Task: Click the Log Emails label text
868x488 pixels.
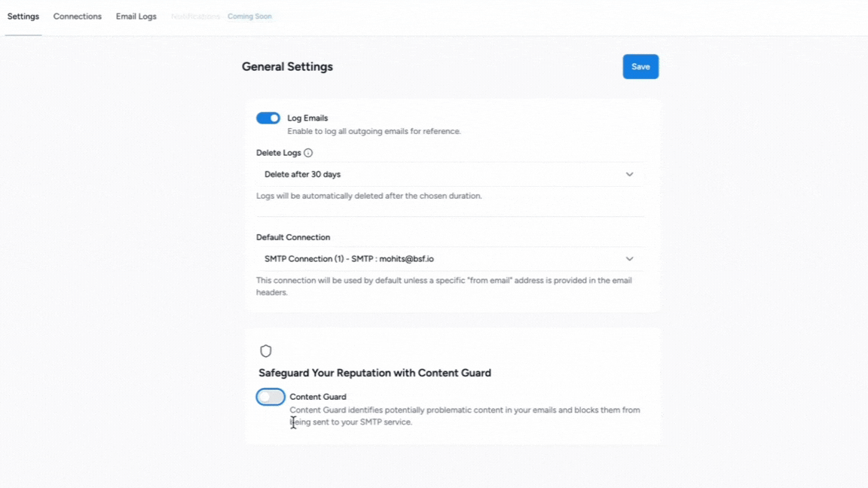Action: pyautogui.click(x=307, y=118)
